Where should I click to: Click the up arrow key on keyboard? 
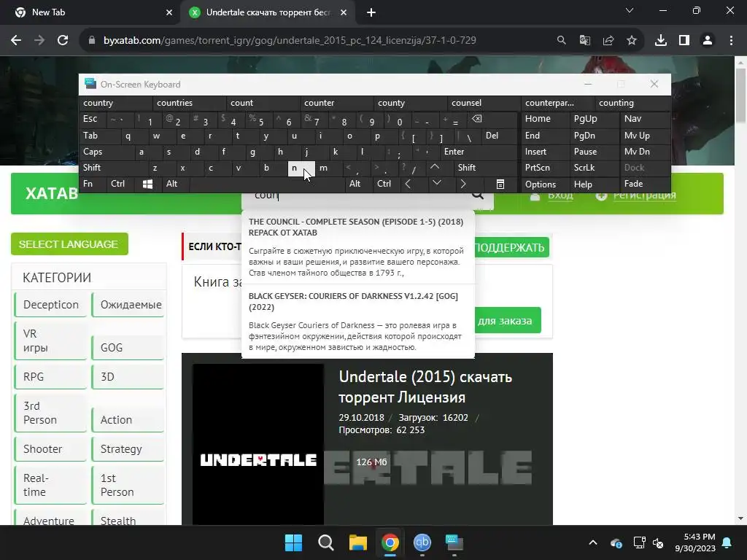[435, 167]
